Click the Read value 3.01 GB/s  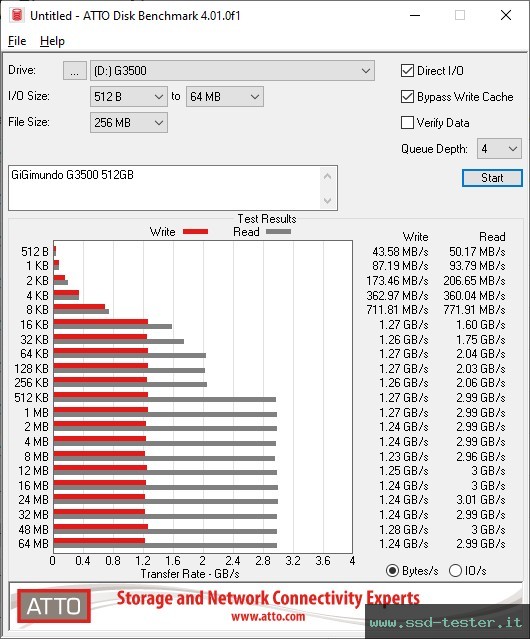point(481,500)
